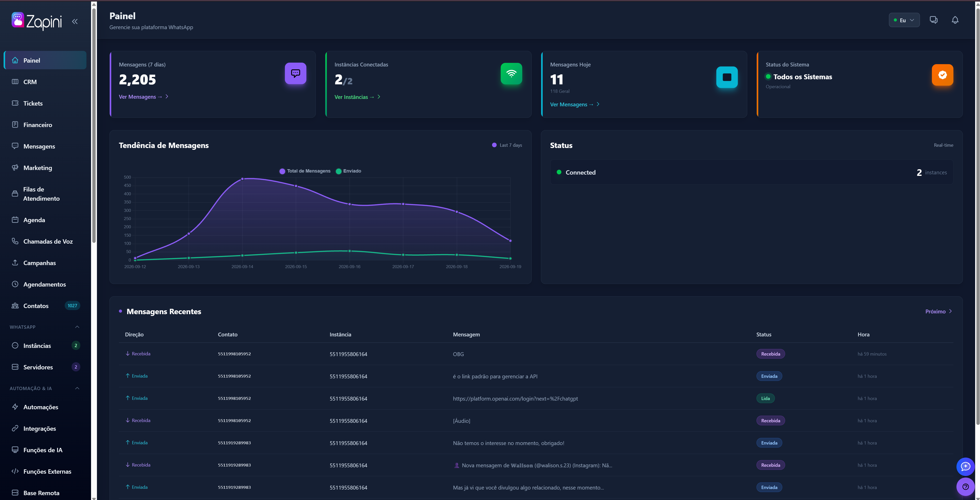Go to Financeiro section
This screenshot has height=500, width=980.
45,125
